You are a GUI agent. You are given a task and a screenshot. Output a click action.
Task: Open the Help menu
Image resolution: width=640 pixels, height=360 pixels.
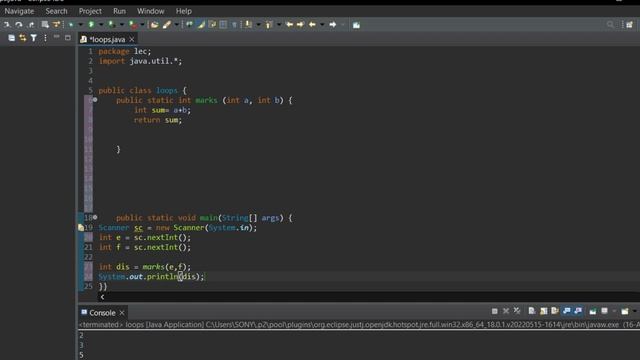pyautogui.click(x=184, y=11)
